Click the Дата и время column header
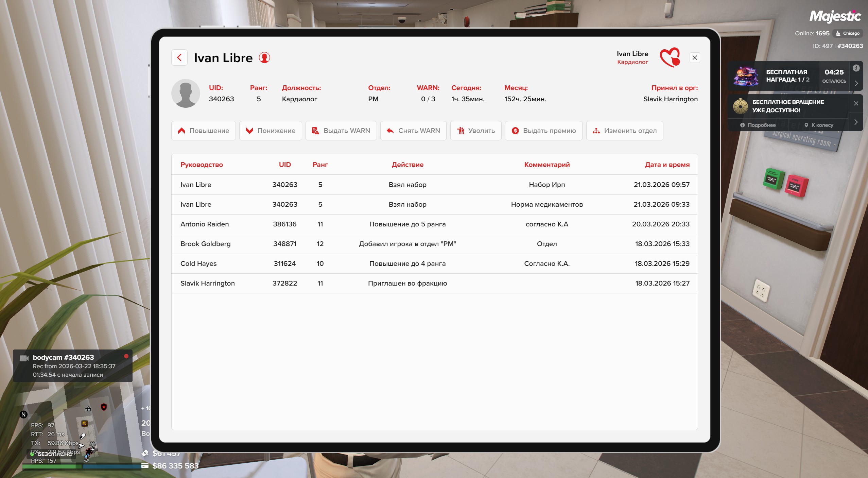 [x=667, y=165]
